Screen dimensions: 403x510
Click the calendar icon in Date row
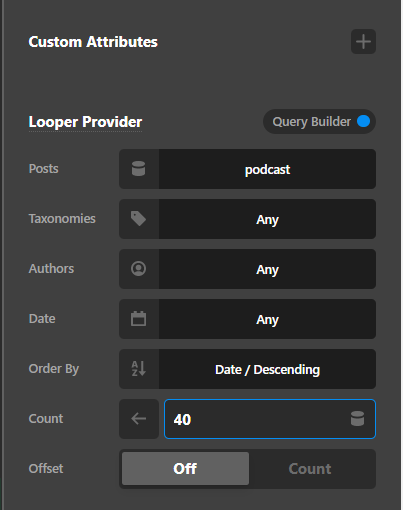tap(139, 319)
